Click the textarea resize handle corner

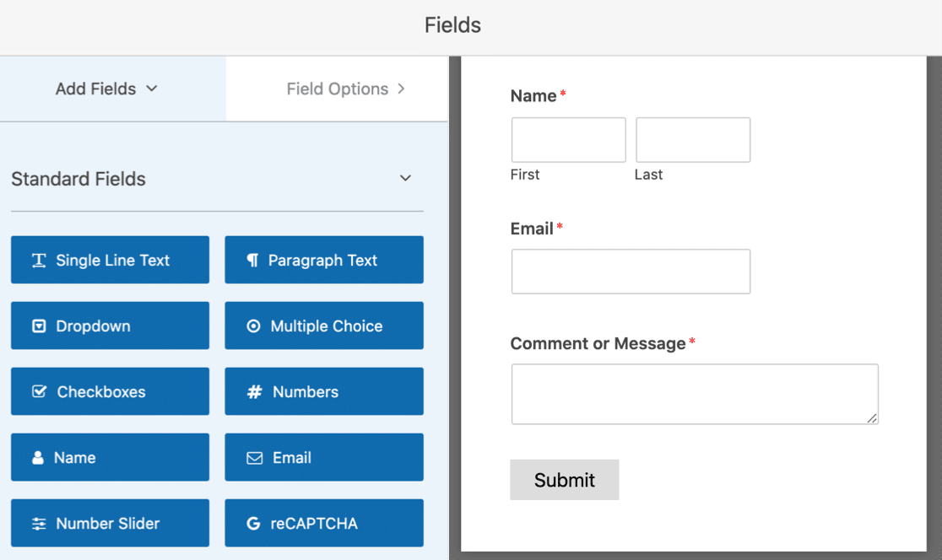pyautogui.click(x=872, y=417)
